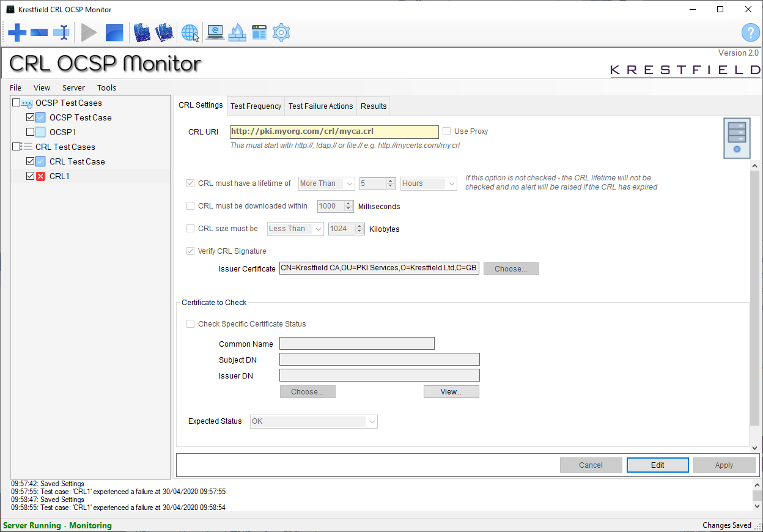This screenshot has width=763, height=532.
Task: Click the 1024 kilobytes spinner
Action: point(347,229)
